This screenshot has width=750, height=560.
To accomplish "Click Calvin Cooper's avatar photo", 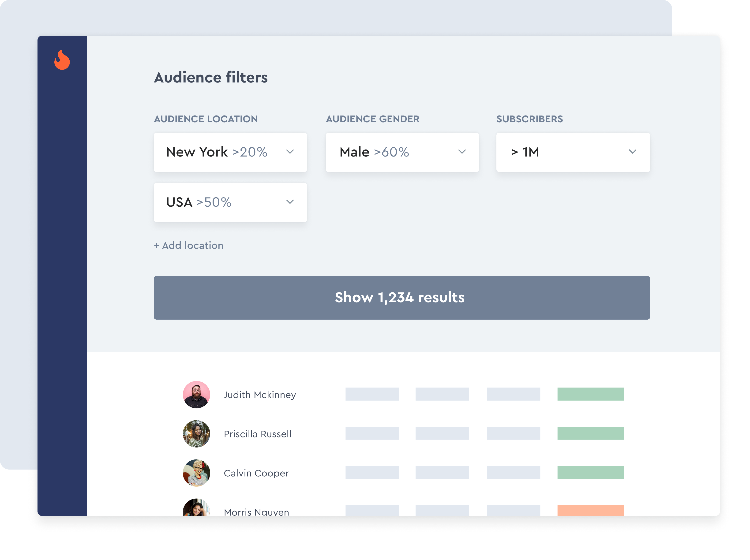I will click(x=196, y=473).
